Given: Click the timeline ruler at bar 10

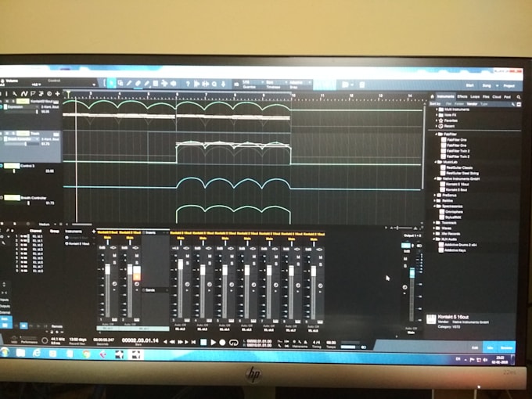Looking at the screenshot, I should pos(293,96).
